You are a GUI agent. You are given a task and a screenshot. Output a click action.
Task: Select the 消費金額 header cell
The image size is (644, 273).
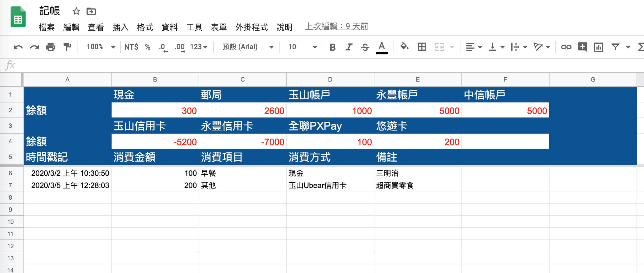pyautogui.click(x=155, y=157)
